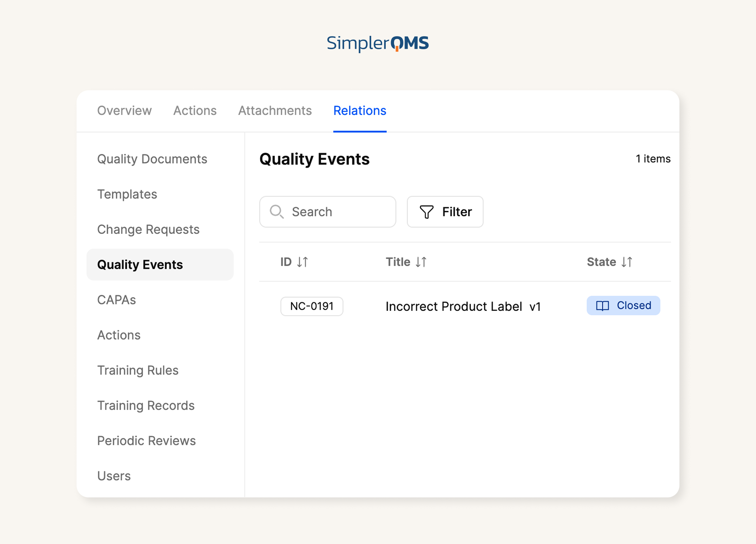
Task: Select Actions in the sidebar list
Action: [119, 335]
